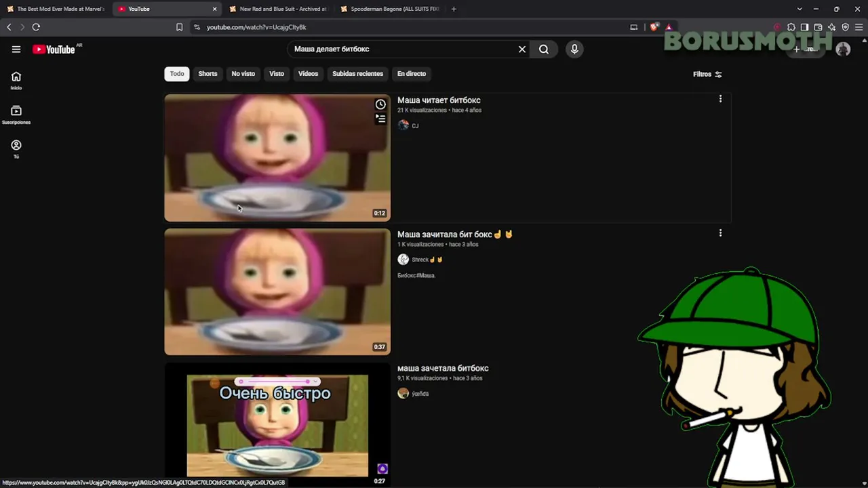This screenshot has height=488, width=868.
Task: Select the Todo filter chip
Action: (177, 73)
